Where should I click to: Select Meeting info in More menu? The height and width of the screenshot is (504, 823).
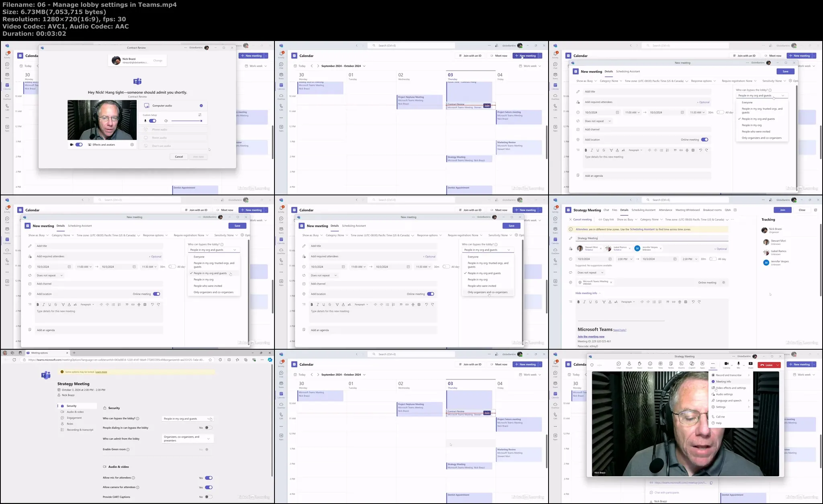point(730,381)
